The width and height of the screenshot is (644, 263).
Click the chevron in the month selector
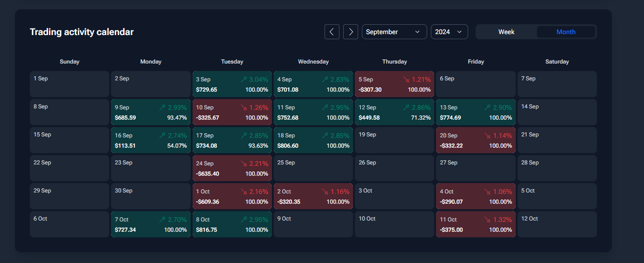417,32
